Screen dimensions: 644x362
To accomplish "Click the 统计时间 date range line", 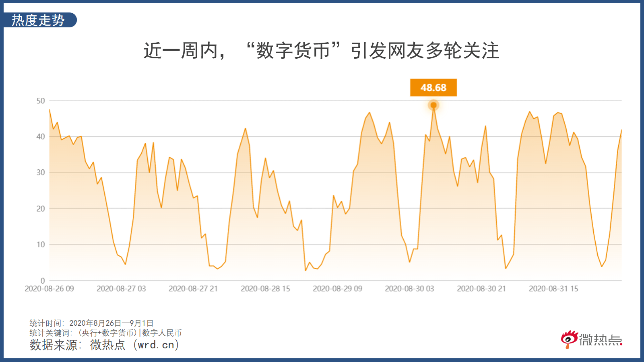I will point(91,323).
